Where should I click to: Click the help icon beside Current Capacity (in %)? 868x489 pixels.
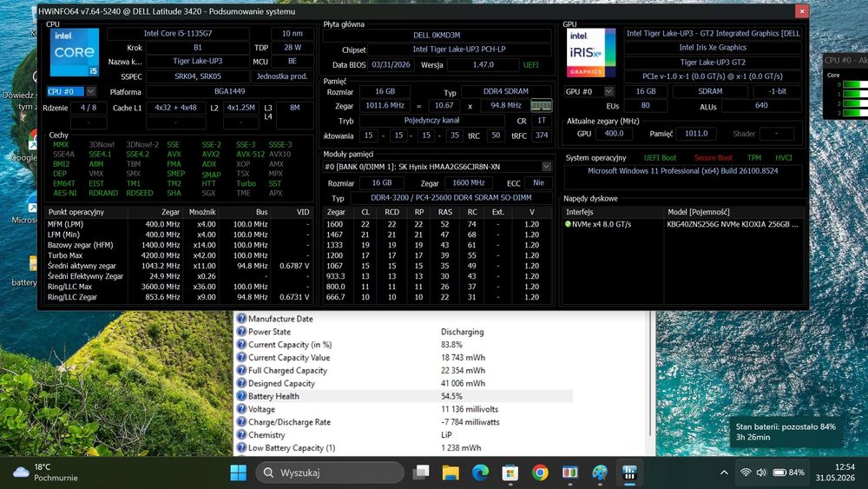[x=241, y=344]
